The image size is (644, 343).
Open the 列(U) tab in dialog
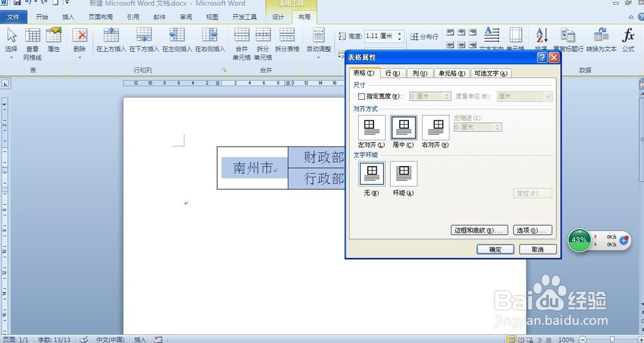[x=420, y=73]
